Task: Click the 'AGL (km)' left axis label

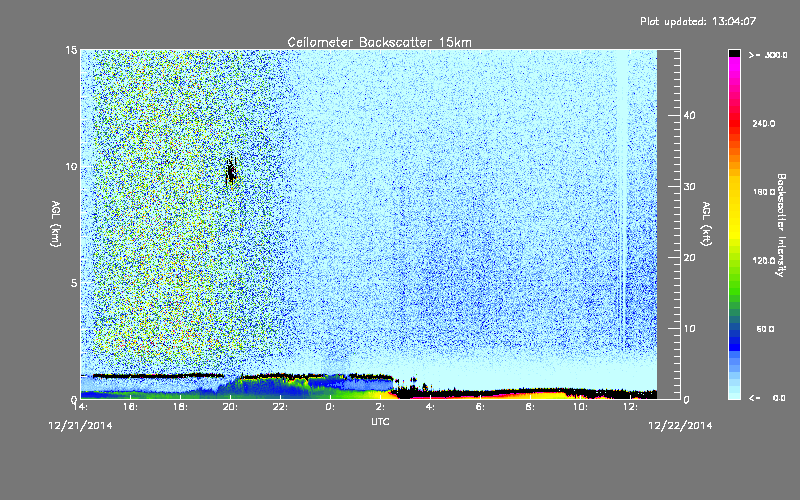Action: 55,224
